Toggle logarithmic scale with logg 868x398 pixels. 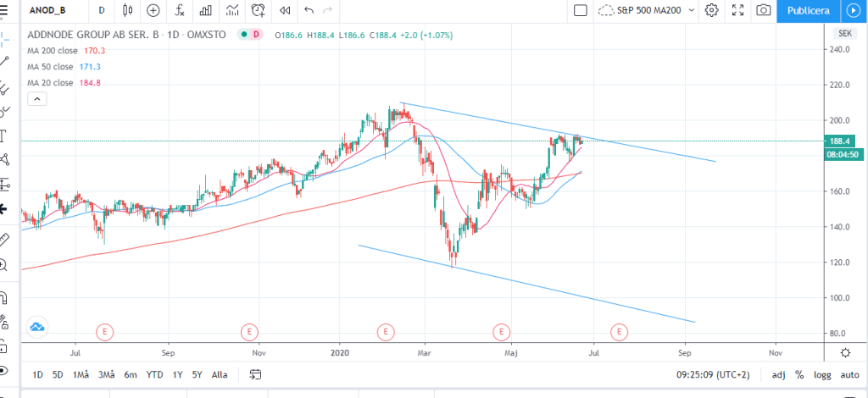coord(821,374)
